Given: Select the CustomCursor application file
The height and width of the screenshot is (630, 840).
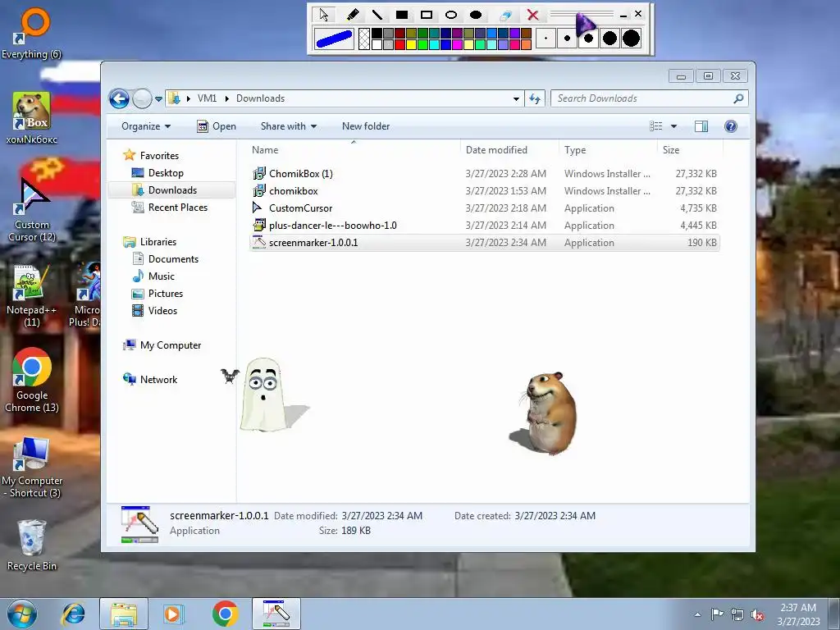Looking at the screenshot, I should [484, 208].
